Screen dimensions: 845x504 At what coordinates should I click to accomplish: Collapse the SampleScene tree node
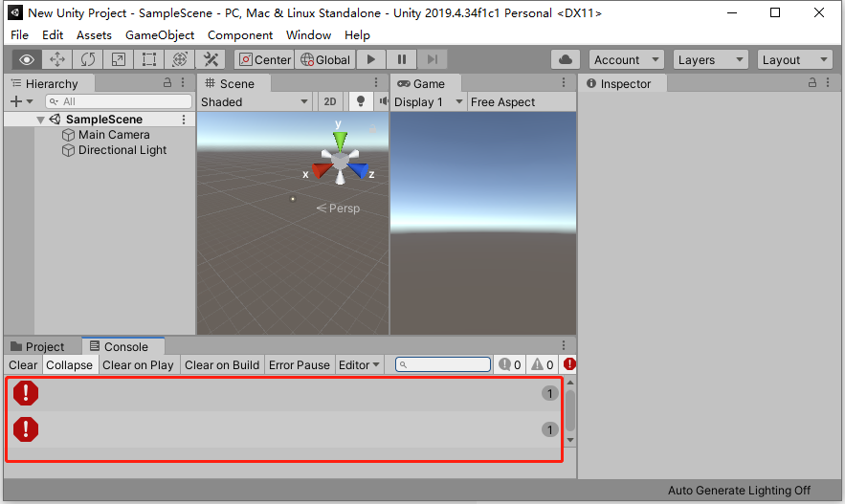pyautogui.click(x=40, y=120)
